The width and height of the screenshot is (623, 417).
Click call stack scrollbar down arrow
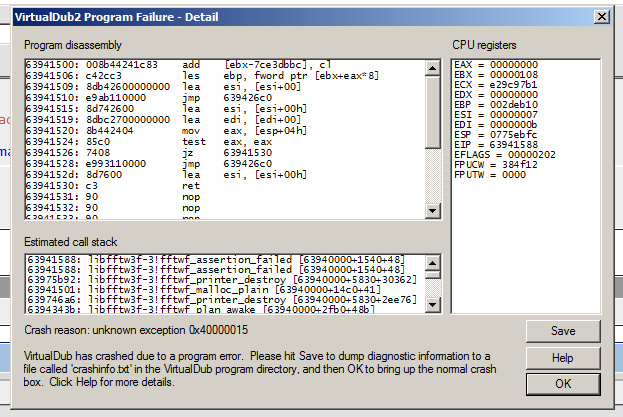(x=432, y=305)
